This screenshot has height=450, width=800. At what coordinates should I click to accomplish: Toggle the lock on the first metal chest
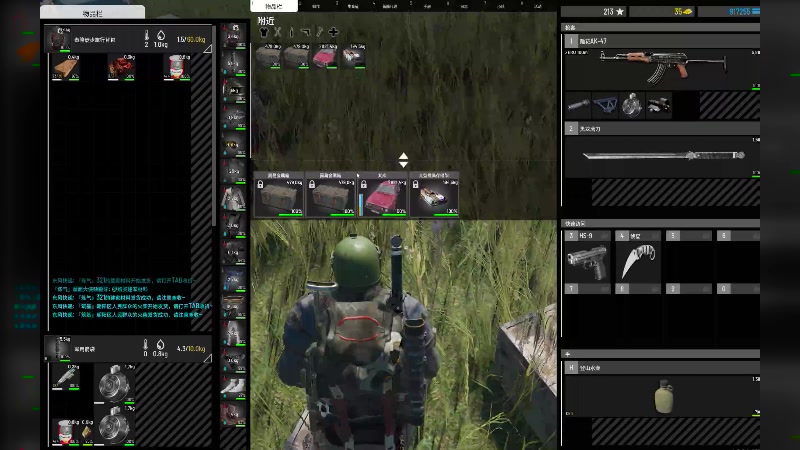(x=260, y=184)
